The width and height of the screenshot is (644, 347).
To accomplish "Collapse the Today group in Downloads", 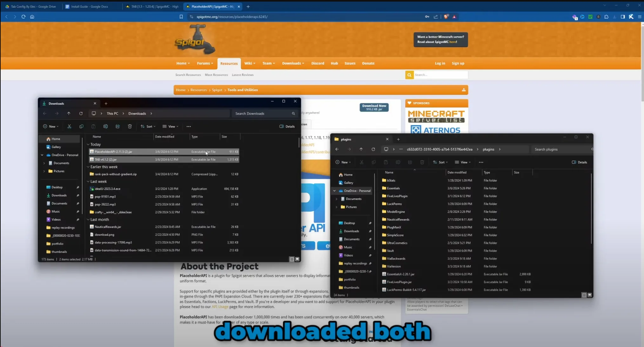I will (88, 144).
